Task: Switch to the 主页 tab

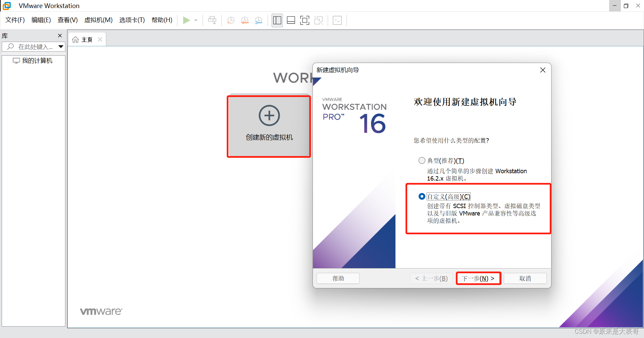Action: tap(87, 40)
